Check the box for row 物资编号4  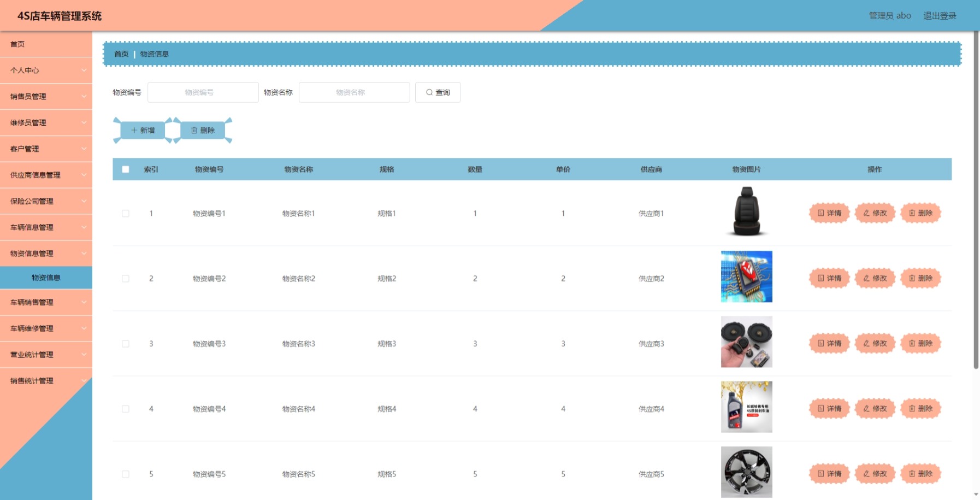(x=126, y=409)
